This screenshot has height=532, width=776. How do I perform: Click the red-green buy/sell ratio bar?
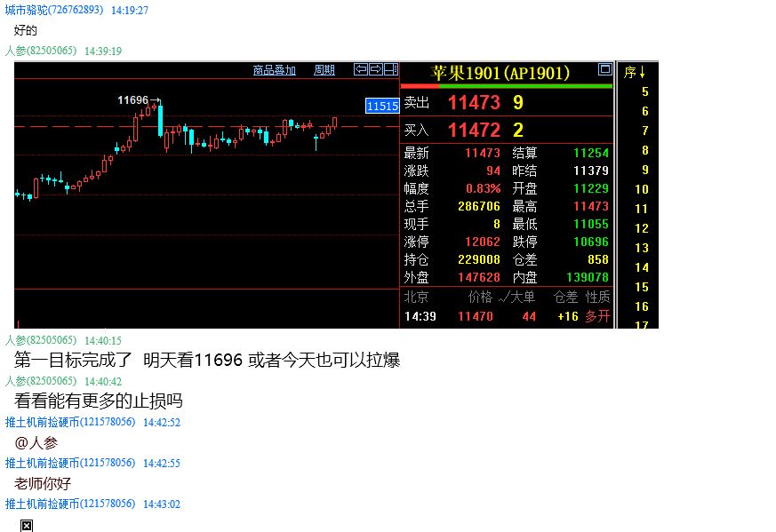[x=507, y=86]
